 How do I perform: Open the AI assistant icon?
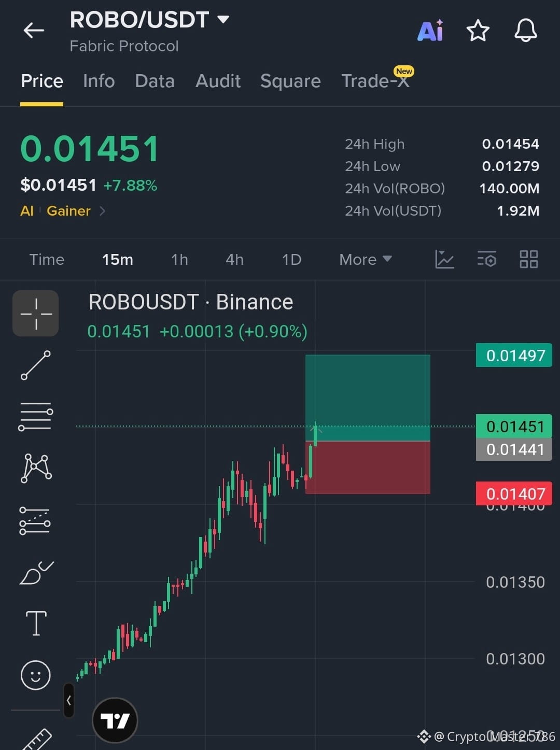coord(430,31)
